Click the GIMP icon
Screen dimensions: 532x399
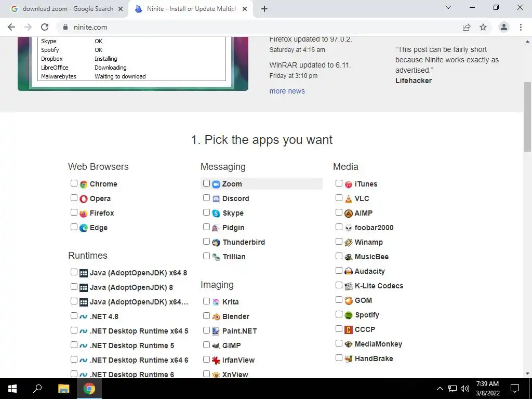click(216, 345)
